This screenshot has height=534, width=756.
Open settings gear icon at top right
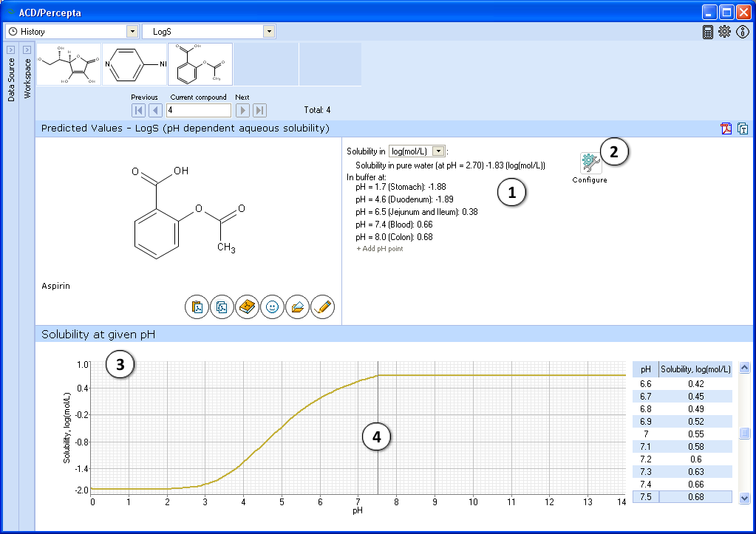point(724,32)
